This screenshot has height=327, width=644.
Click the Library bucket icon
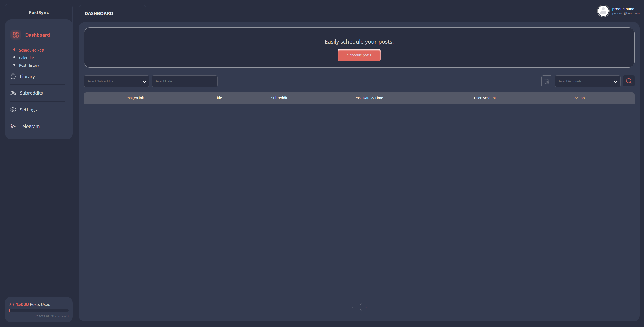tap(13, 76)
